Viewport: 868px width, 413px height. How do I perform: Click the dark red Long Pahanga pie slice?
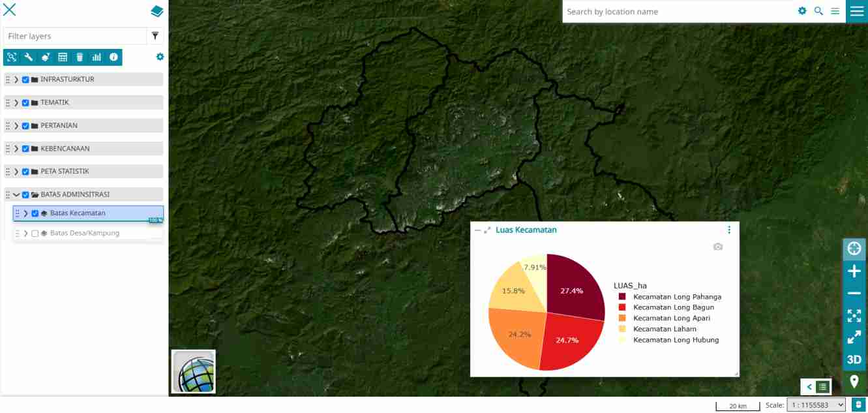[x=574, y=287]
